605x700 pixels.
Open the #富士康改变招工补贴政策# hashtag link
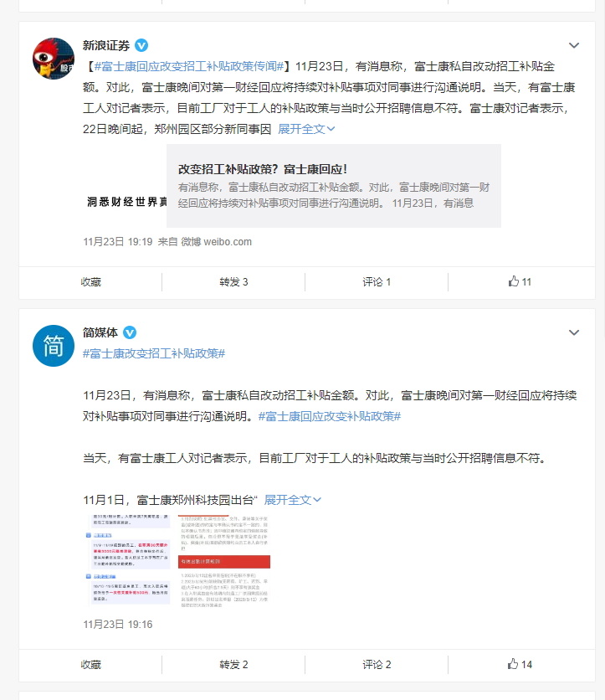pyautogui.click(x=154, y=353)
